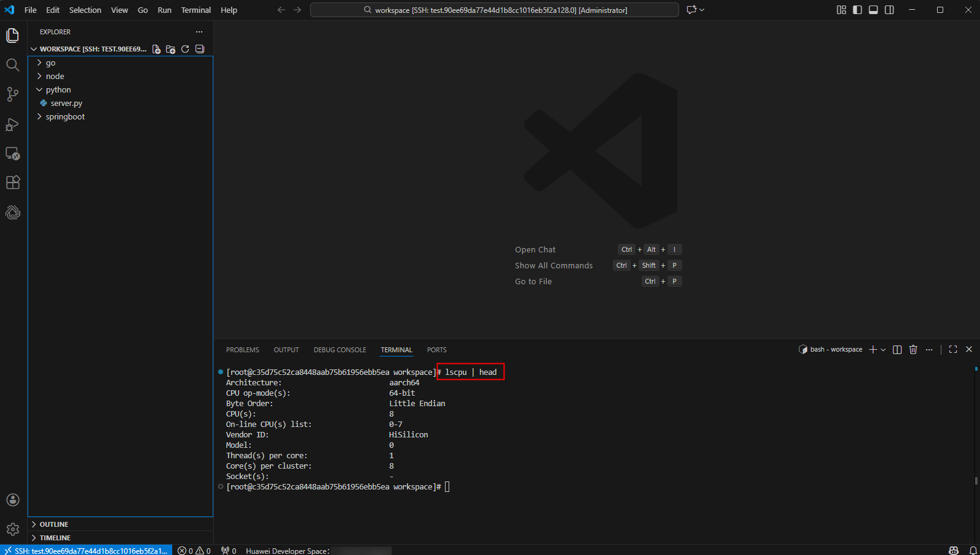This screenshot has height=555, width=980.
Task: Open the Remote Explorer view icon
Action: 13,154
